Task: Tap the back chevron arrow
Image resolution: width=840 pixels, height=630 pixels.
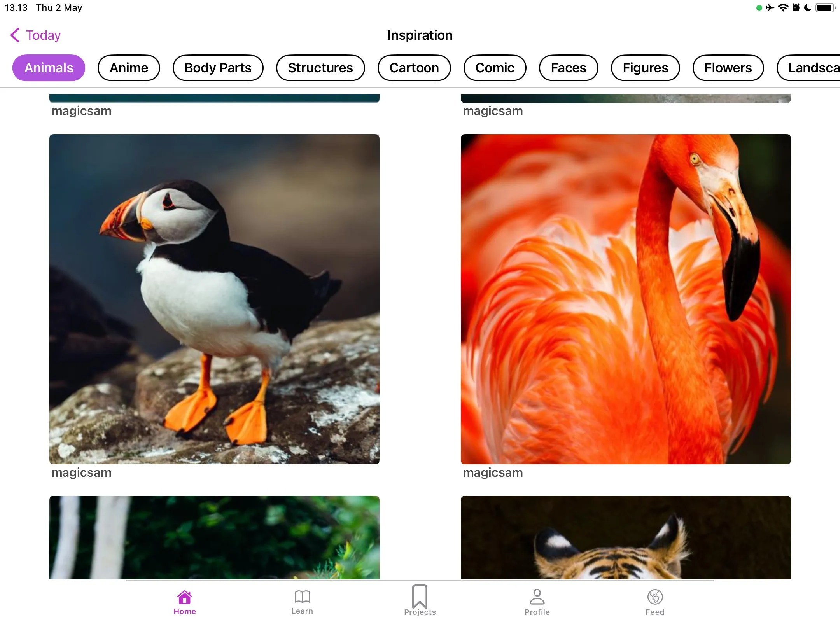Action: click(x=14, y=35)
